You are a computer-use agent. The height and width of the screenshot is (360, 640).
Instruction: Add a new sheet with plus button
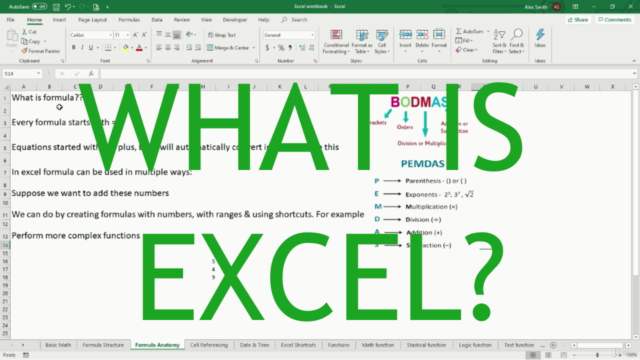[x=553, y=345]
